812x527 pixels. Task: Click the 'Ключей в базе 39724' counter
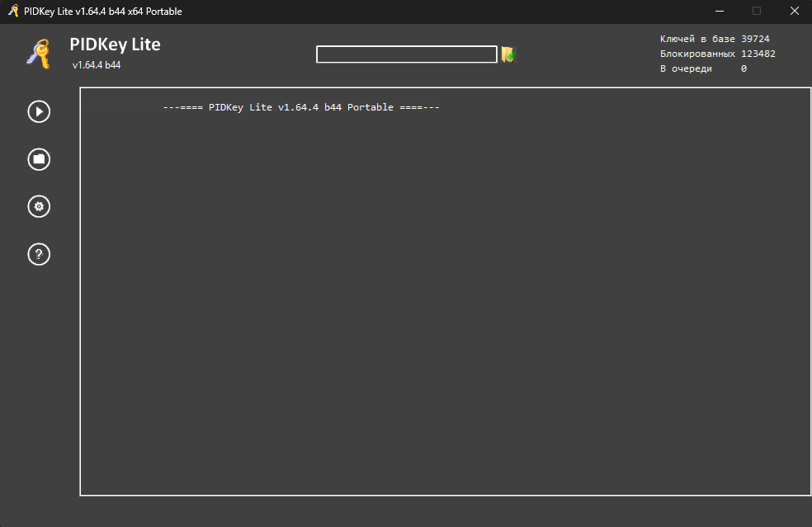click(715, 39)
